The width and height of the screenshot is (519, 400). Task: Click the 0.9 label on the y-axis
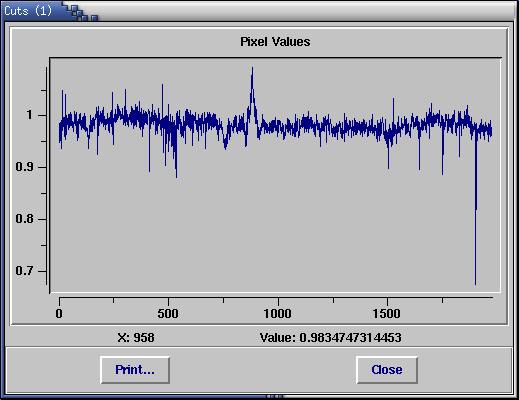pyautogui.click(x=25, y=167)
